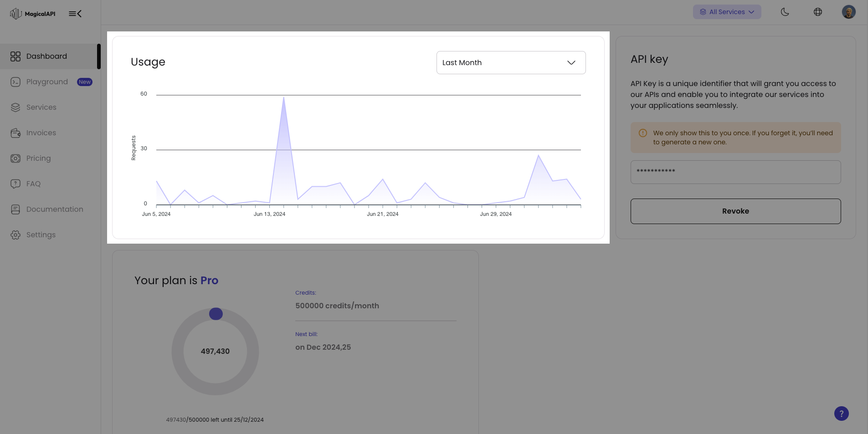Open language selector globe icon

point(818,12)
